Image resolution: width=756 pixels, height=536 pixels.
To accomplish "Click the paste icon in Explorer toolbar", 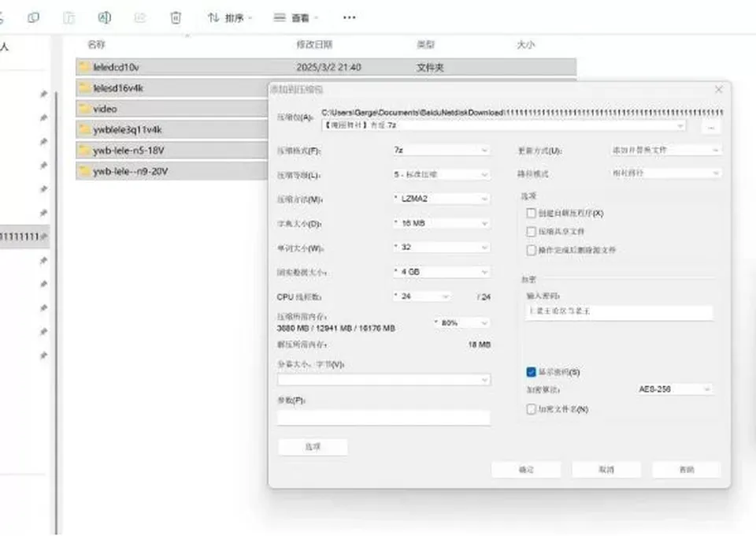I will (69, 18).
